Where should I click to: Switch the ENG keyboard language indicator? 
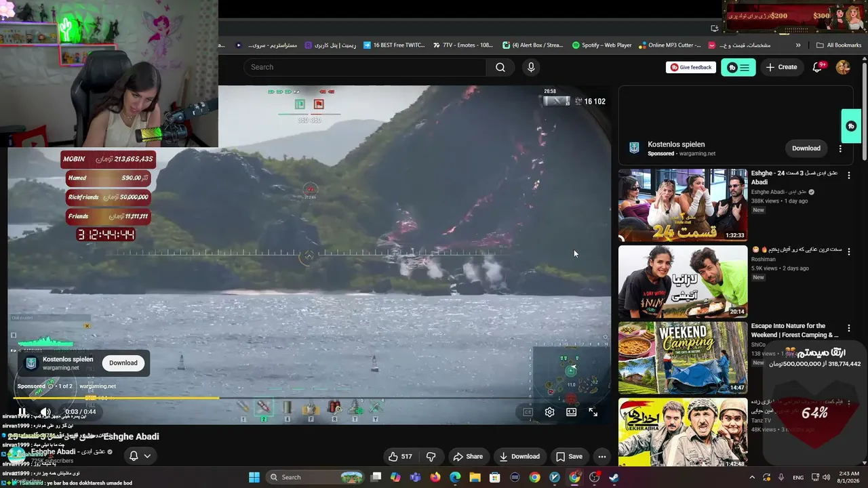click(798, 477)
